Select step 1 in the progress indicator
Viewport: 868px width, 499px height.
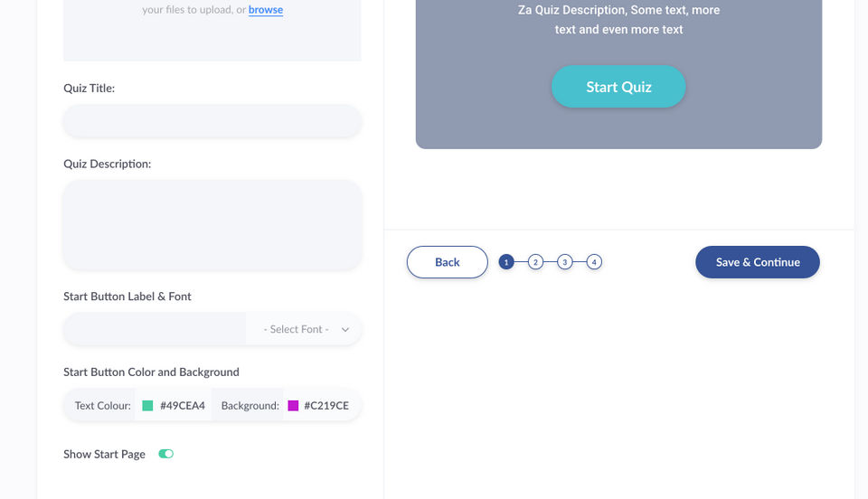pyautogui.click(x=506, y=262)
